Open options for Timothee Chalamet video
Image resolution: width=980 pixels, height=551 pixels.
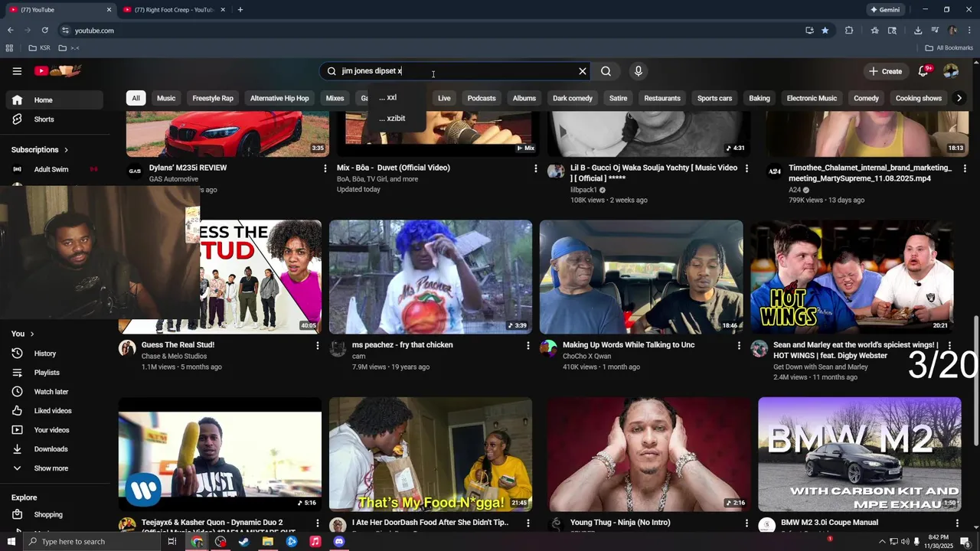[965, 168]
